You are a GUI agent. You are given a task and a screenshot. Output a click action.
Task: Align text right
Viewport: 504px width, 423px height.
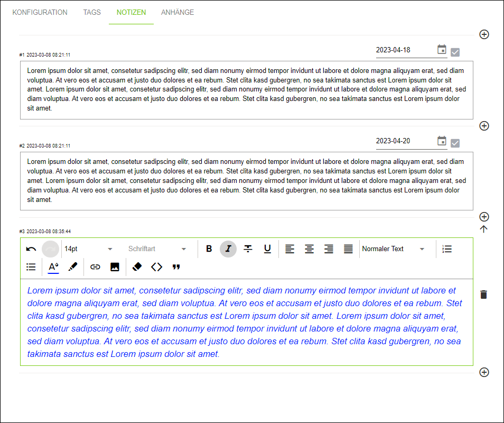click(329, 249)
